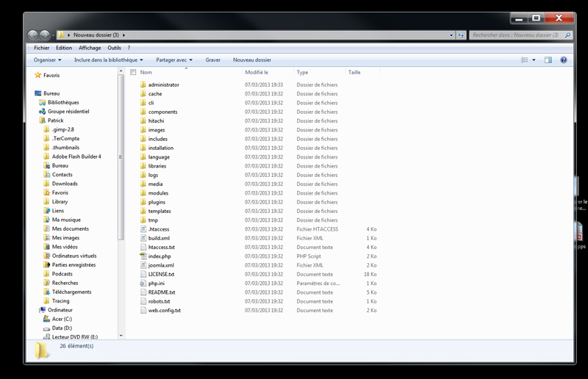Viewport: 588px width, 379px height.
Task: Click the search field for Nouveau dossier (3)
Action: tap(514, 35)
